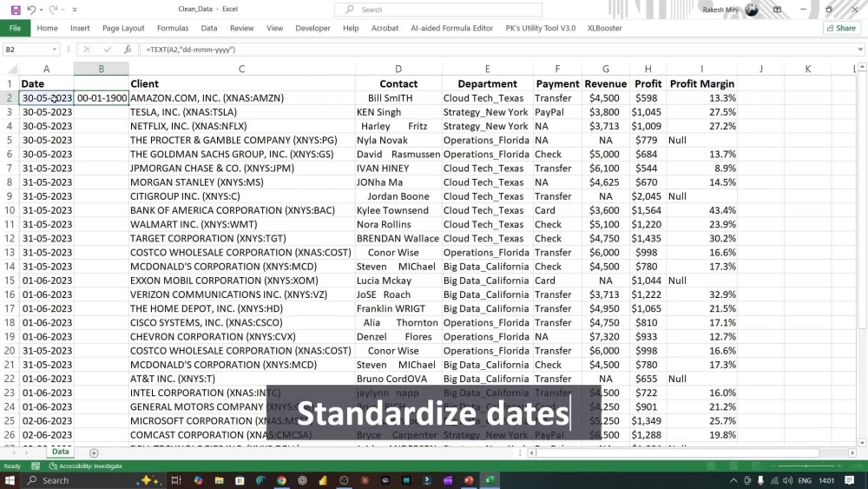
Task: Open the notification center icon
Action: (849, 480)
